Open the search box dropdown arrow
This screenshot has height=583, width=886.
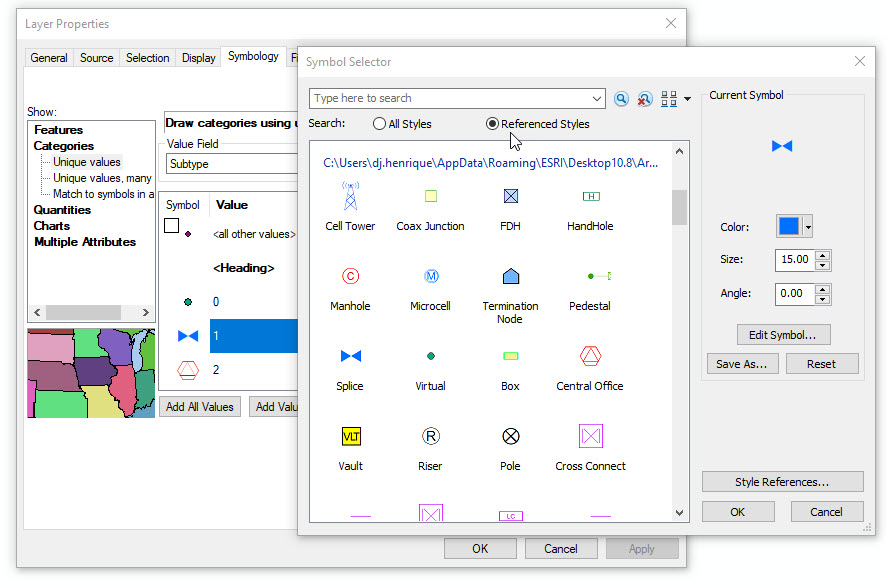coord(597,98)
